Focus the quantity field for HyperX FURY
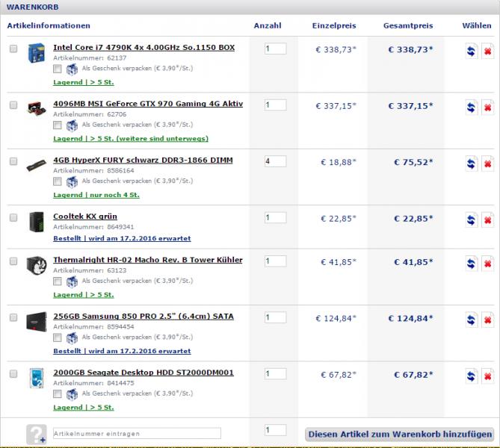Viewport: 500px width, 448px height. [275, 161]
